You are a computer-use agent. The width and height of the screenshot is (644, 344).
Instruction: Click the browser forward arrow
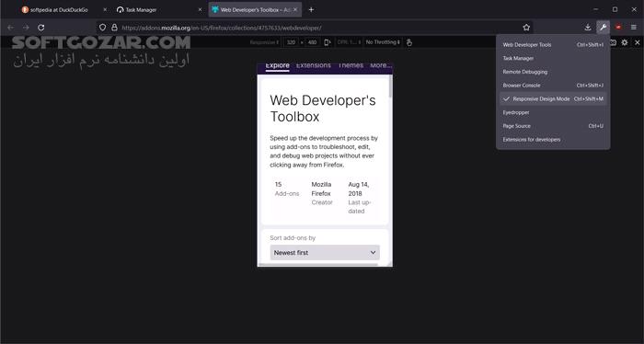[26, 28]
